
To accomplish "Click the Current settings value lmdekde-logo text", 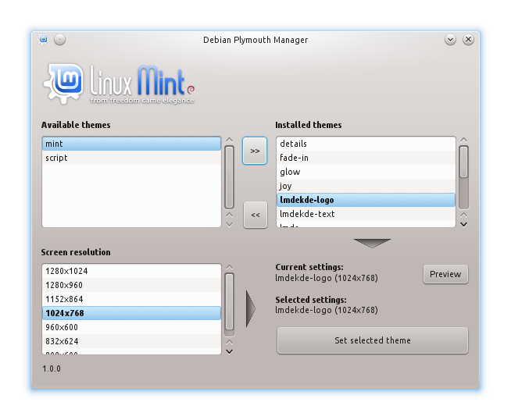I will tap(327, 278).
